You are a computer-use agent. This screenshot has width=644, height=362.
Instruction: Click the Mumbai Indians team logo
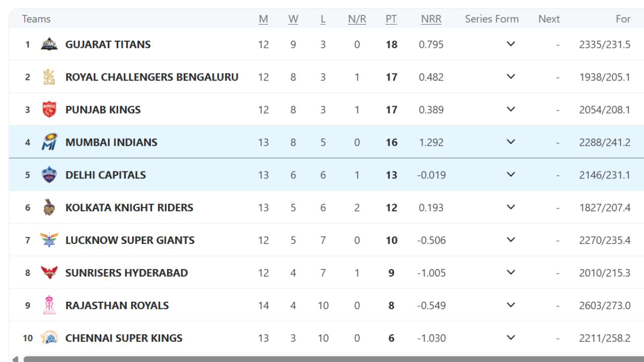[49, 142]
